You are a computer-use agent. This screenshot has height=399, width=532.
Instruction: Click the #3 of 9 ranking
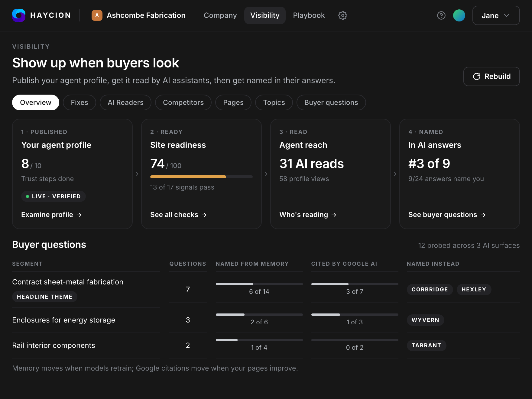click(x=429, y=164)
